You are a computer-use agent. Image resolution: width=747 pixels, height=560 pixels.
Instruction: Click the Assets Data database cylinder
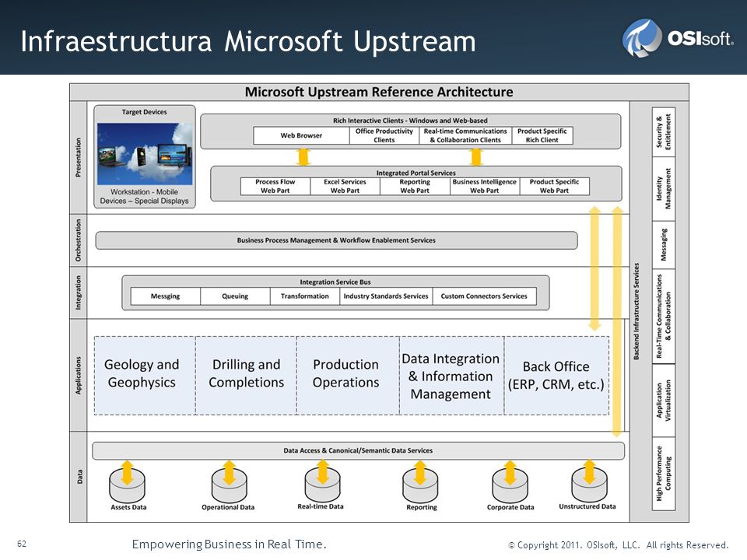(x=127, y=485)
